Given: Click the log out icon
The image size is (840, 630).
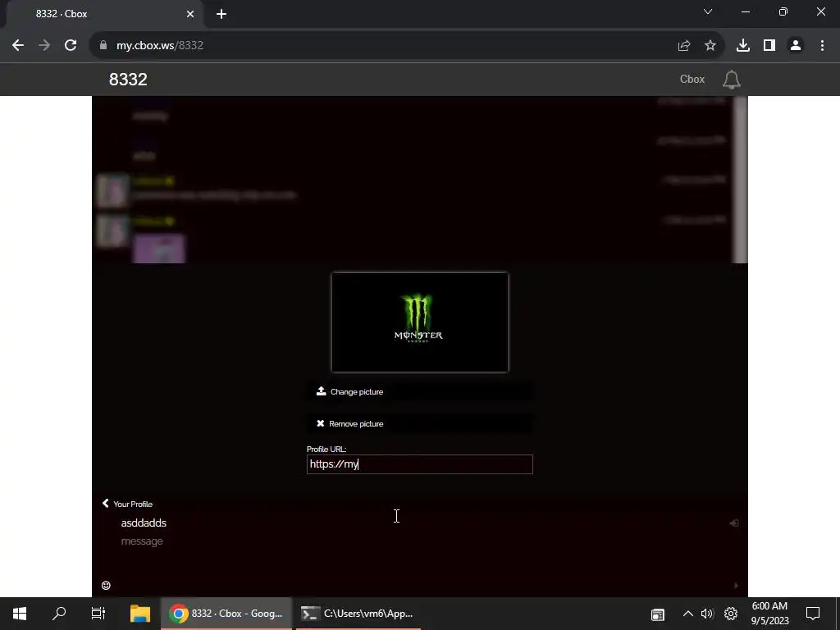Looking at the screenshot, I should point(734,523).
